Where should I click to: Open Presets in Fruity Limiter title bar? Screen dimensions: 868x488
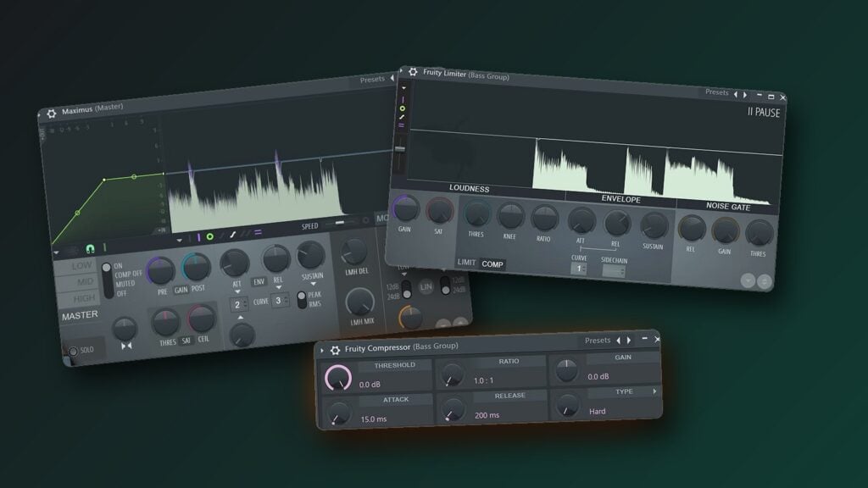pos(716,92)
